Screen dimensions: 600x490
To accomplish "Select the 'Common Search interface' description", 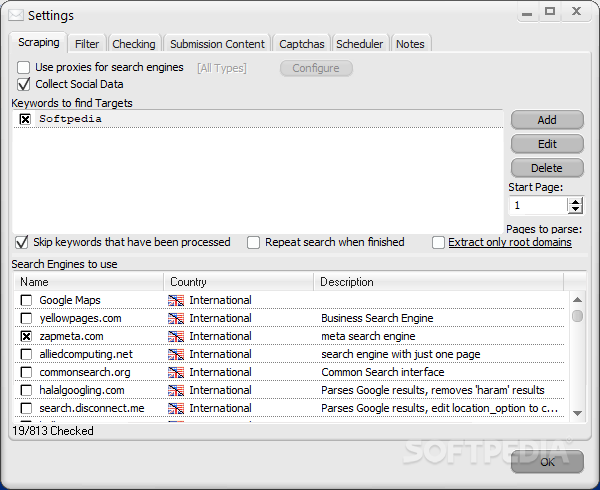I will click(x=383, y=373).
